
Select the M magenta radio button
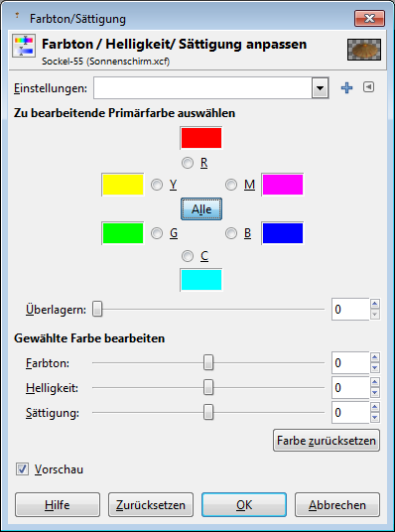point(231,185)
